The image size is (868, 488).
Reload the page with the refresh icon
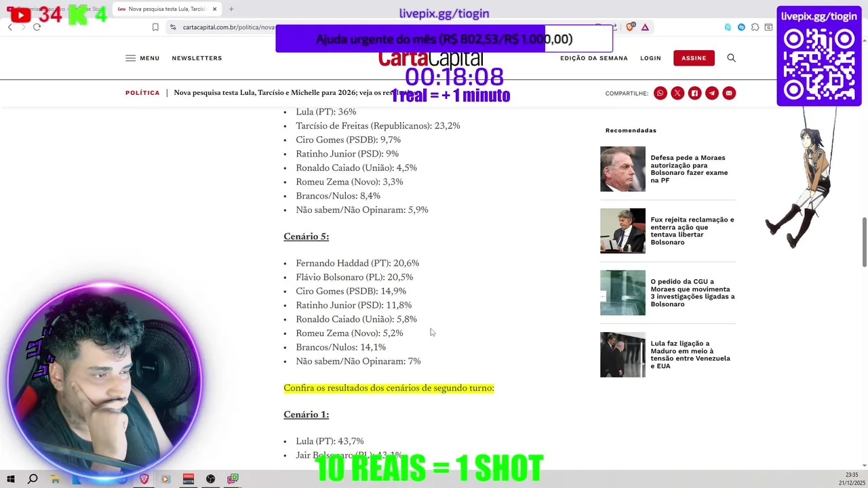click(37, 27)
